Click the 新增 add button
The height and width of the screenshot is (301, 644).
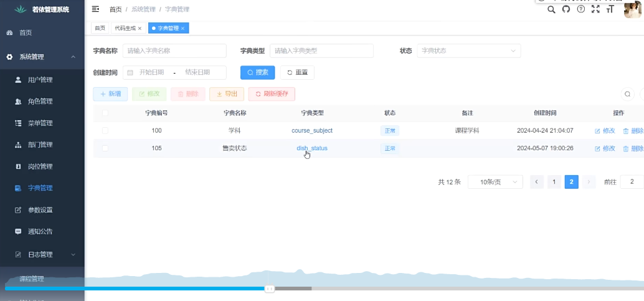click(110, 94)
